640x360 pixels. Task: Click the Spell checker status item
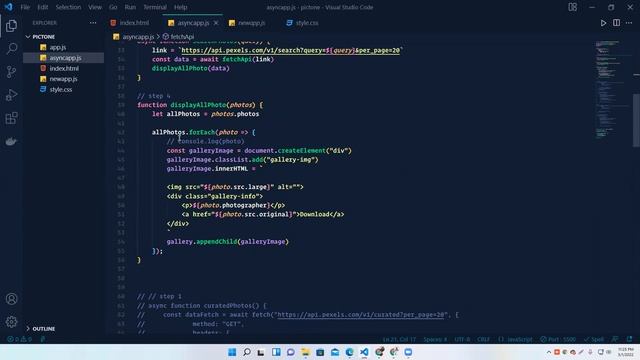point(594,339)
